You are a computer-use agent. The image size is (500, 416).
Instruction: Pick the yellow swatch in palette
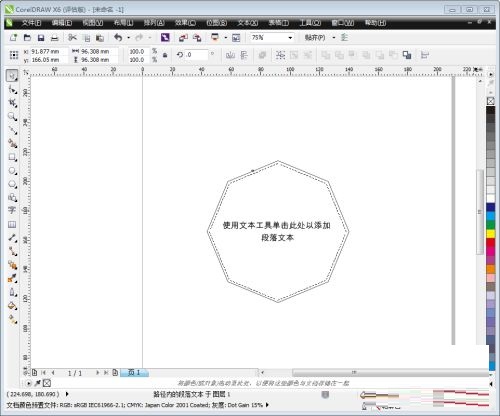(x=491, y=234)
